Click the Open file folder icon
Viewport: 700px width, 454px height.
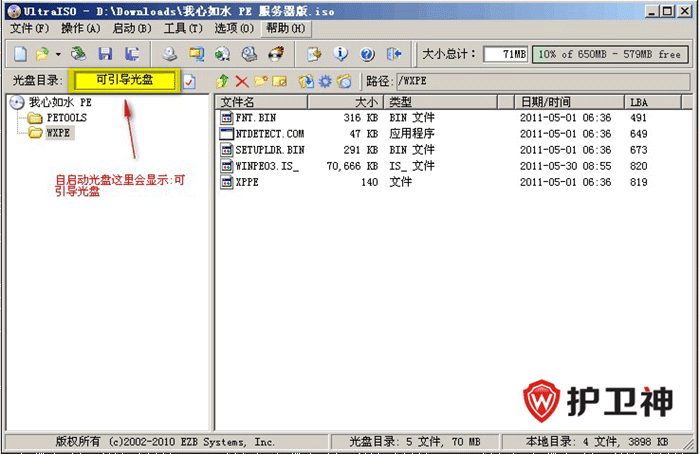42,54
